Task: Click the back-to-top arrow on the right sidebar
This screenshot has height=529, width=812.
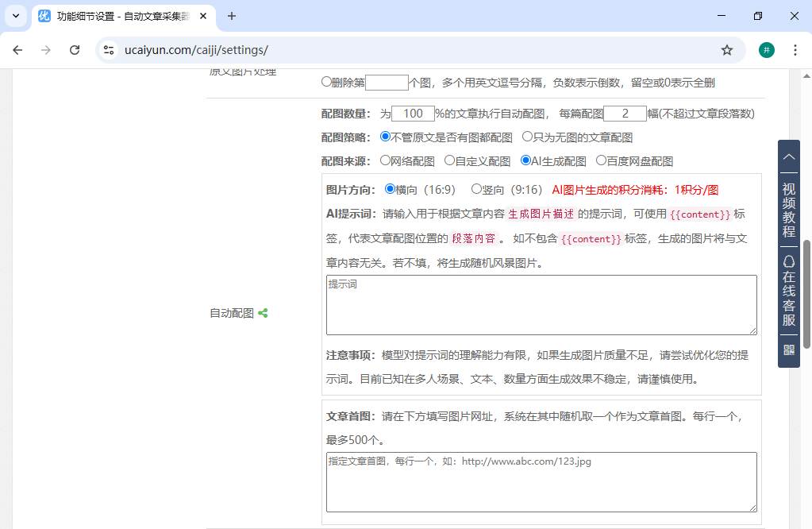Action: coord(788,158)
